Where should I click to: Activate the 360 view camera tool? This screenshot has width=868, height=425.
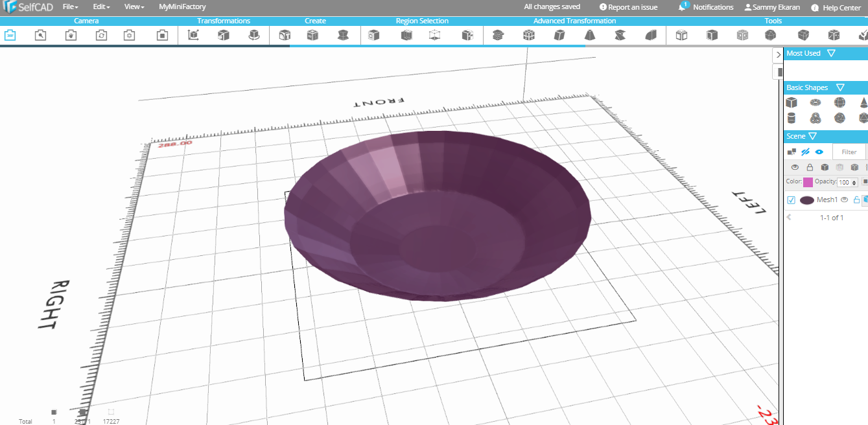coord(10,36)
